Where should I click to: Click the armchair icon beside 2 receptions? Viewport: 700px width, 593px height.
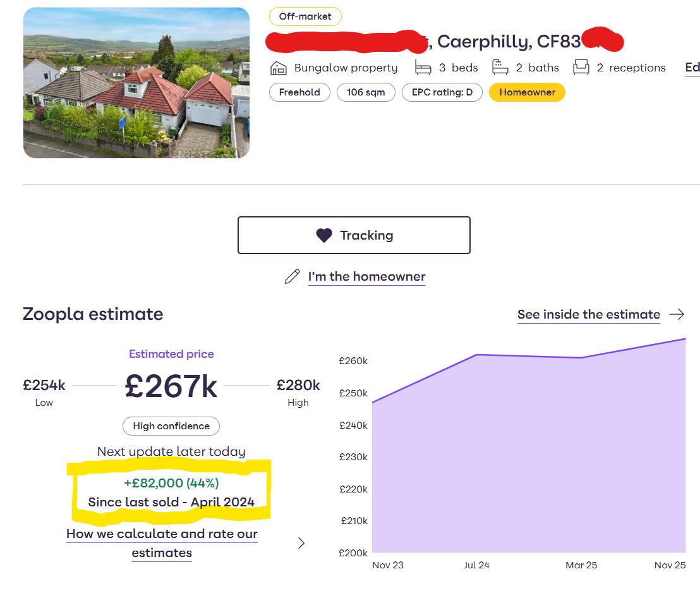(x=581, y=67)
